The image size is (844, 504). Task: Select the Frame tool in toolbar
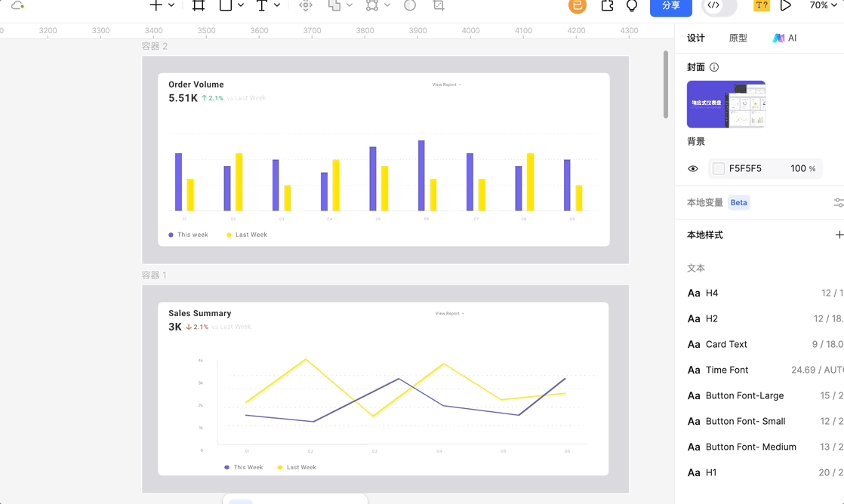[199, 5]
